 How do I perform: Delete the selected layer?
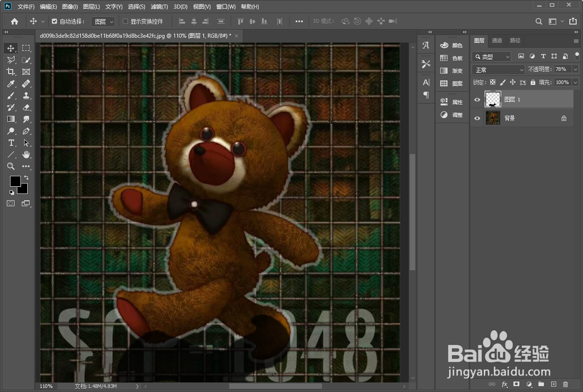566,384
